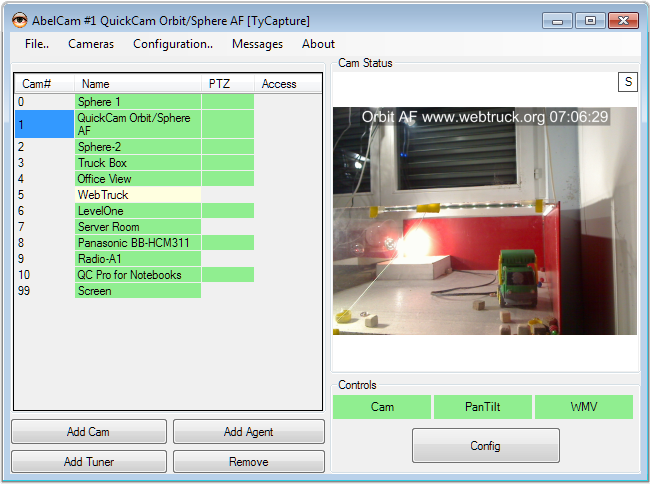Image resolution: width=650 pixels, height=484 pixels.
Task: Open the Cameras menu
Action: point(91,44)
